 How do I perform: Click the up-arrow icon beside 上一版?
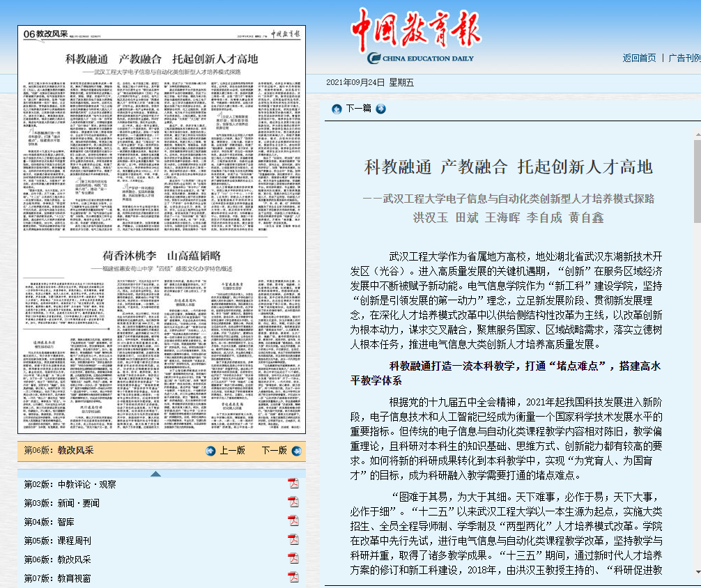[x=210, y=451]
